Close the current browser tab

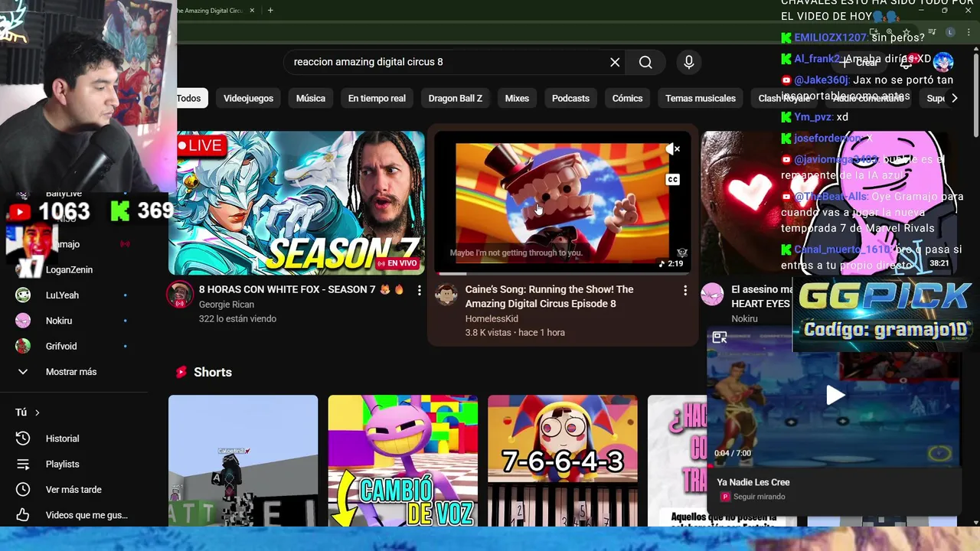tap(252, 11)
